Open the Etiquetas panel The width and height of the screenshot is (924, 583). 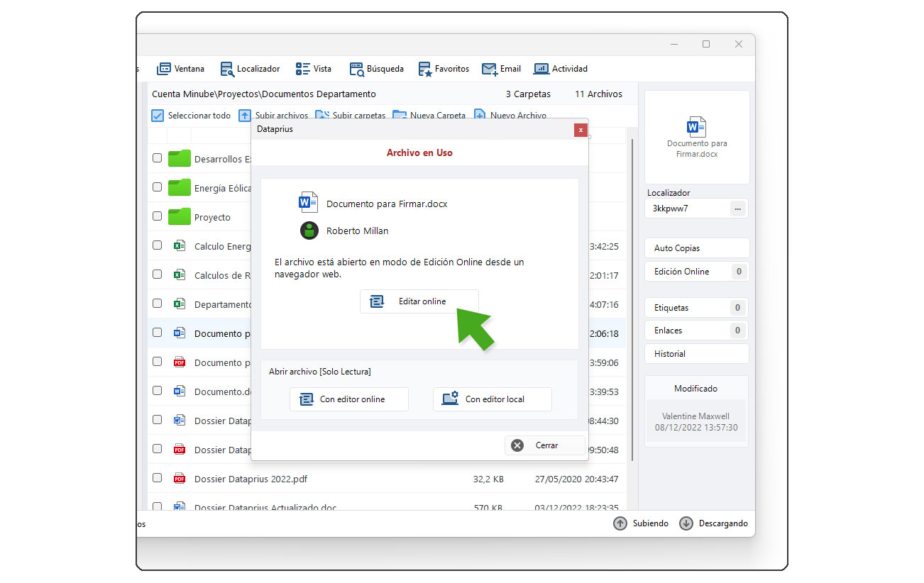[697, 308]
